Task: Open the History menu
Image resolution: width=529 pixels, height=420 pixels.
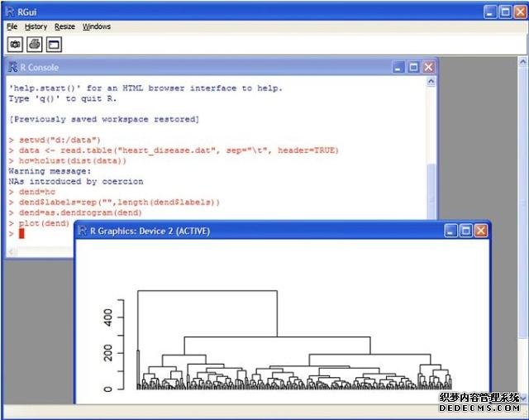Action: pyautogui.click(x=36, y=26)
